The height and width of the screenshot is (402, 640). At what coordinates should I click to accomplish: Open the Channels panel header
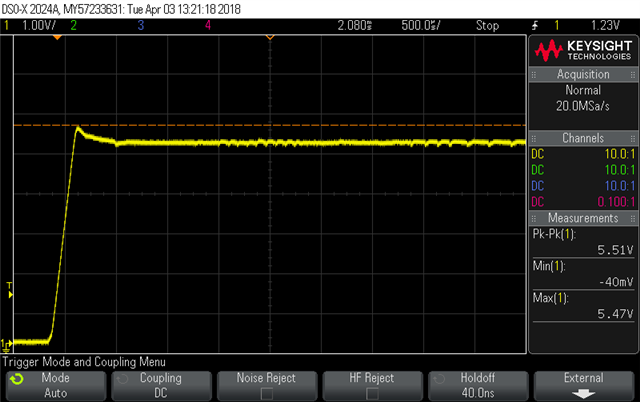(x=583, y=138)
